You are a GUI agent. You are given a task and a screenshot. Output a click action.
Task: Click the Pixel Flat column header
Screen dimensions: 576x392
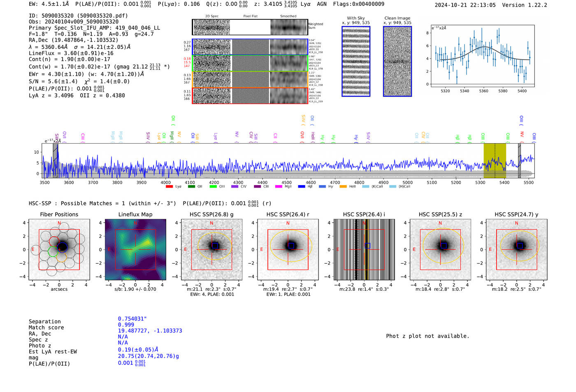pyautogui.click(x=250, y=16)
